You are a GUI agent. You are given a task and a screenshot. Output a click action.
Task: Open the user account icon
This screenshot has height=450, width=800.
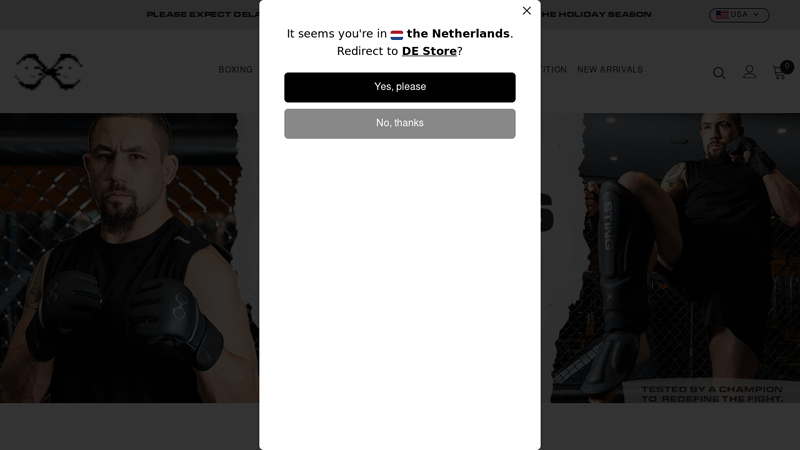point(749,72)
